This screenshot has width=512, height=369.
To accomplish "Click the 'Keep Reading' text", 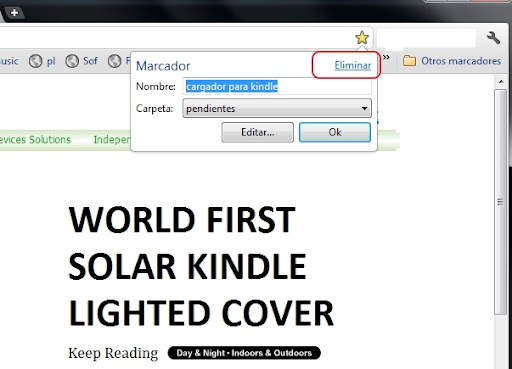I will [113, 353].
